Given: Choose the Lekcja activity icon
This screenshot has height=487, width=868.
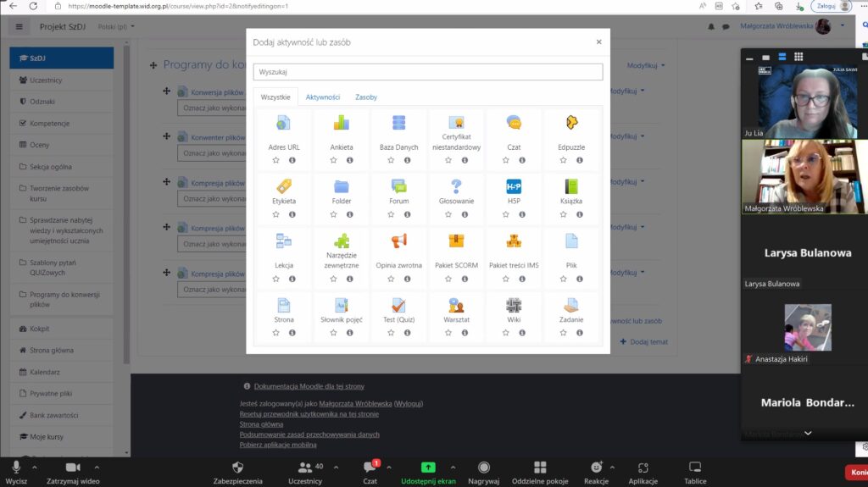Looking at the screenshot, I should pos(284,241).
